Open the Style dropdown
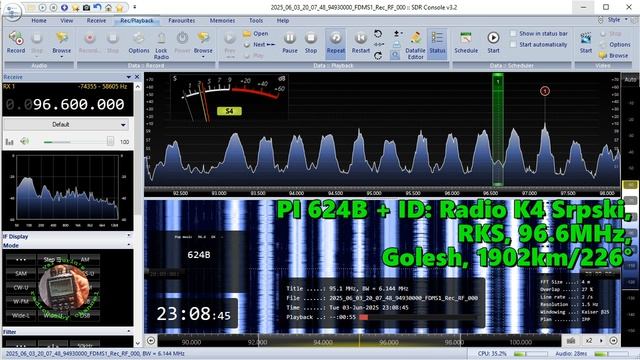The height and width of the screenshot is (360, 640). click(617, 20)
